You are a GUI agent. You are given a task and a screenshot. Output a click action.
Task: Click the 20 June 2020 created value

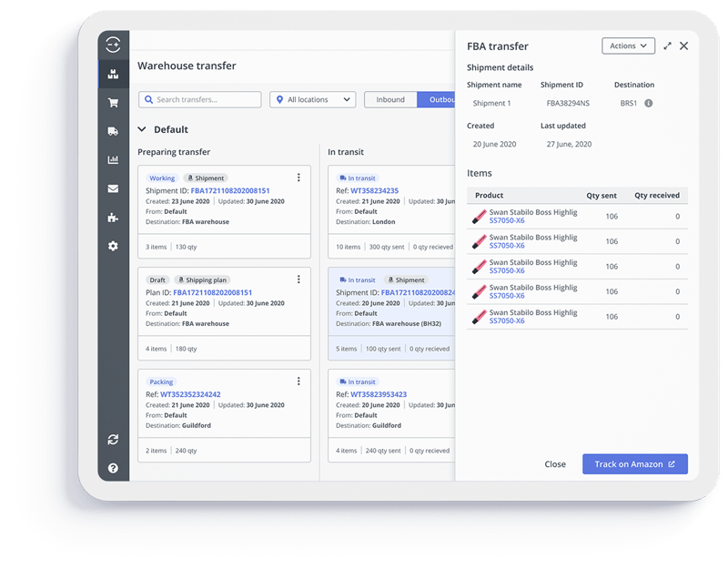[494, 144]
